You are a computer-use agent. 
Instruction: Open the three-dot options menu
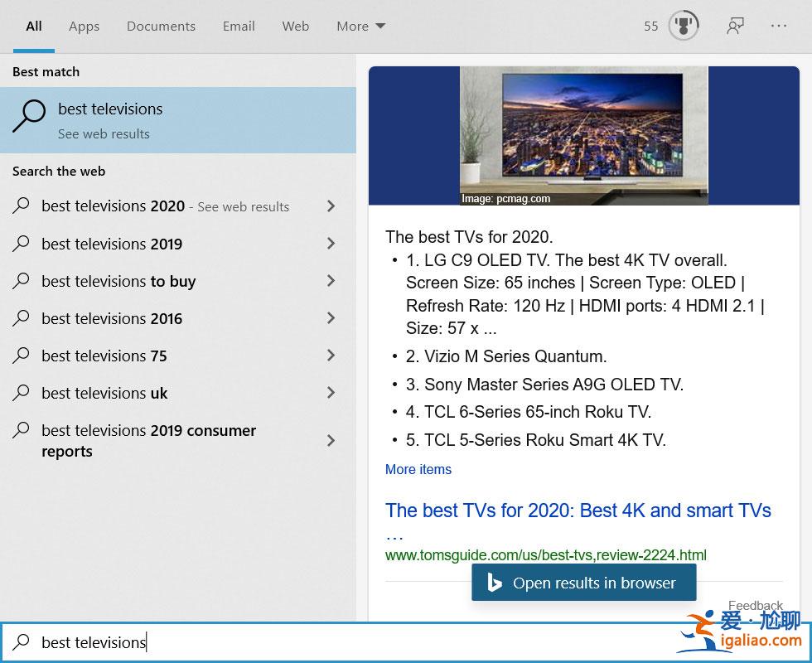tap(779, 26)
